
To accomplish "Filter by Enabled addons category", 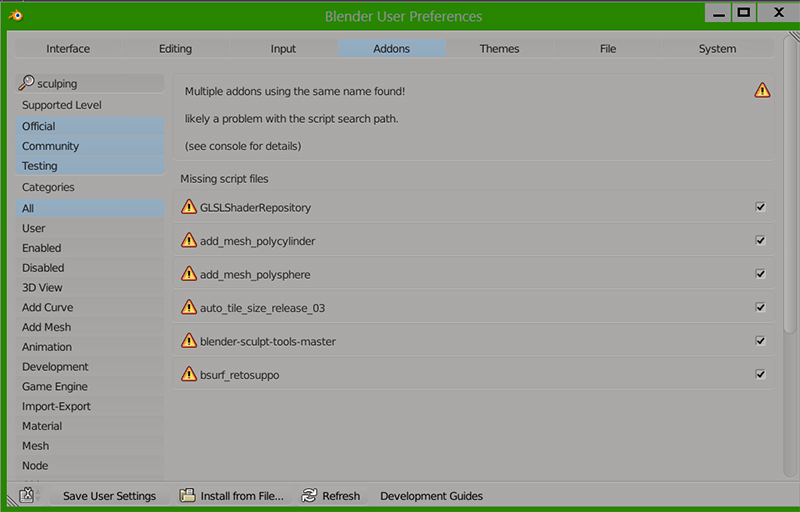I will (x=90, y=248).
